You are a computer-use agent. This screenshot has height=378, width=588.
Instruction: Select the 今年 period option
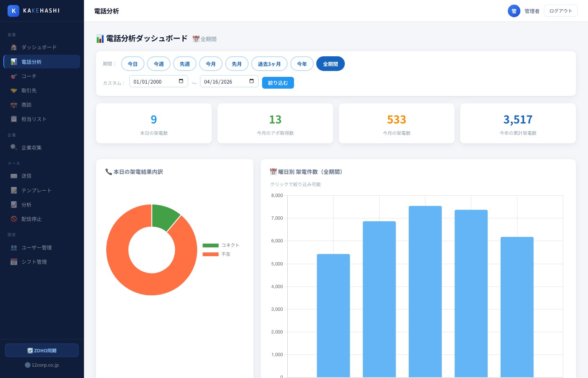point(302,63)
